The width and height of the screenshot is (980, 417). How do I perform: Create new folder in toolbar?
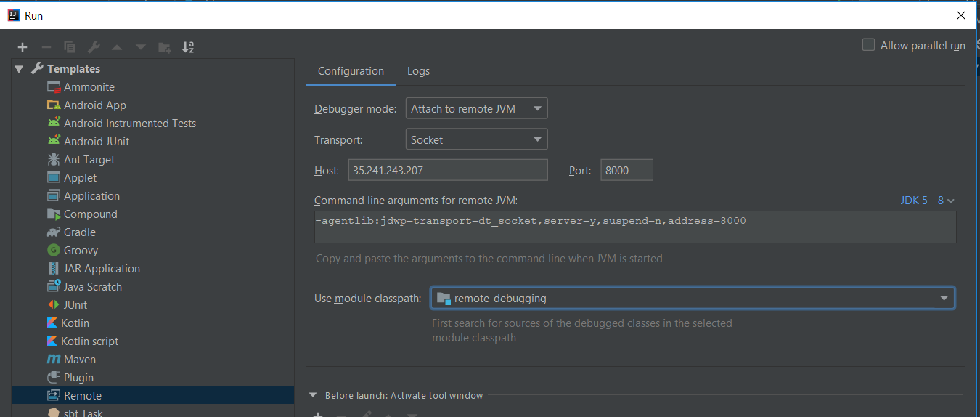165,47
